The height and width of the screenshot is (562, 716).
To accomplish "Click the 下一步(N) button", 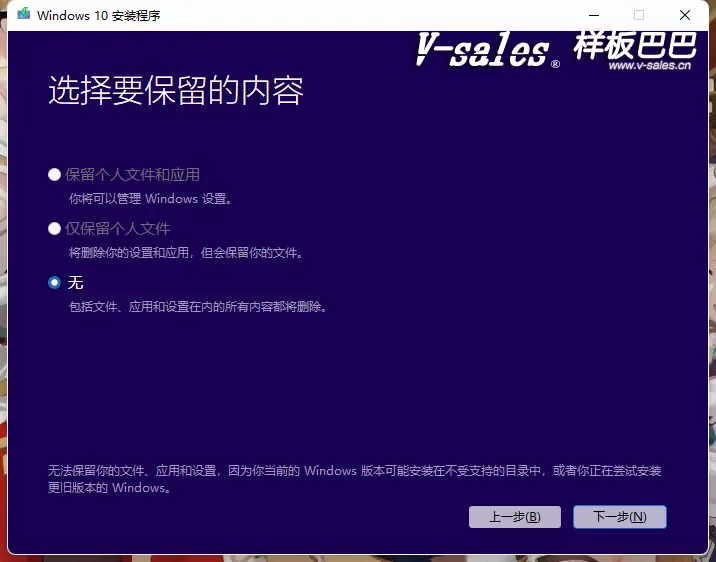I will (x=620, y=517).
